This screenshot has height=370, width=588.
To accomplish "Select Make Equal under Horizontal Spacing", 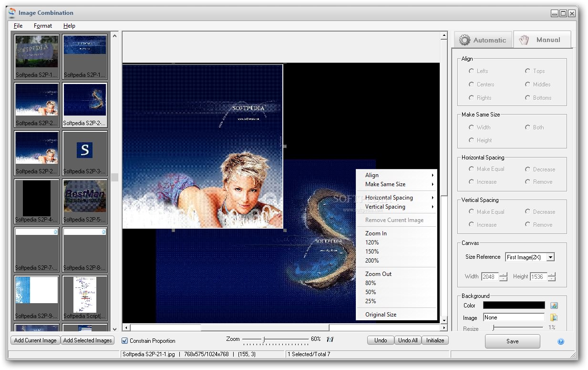I will tap(471, 169).
